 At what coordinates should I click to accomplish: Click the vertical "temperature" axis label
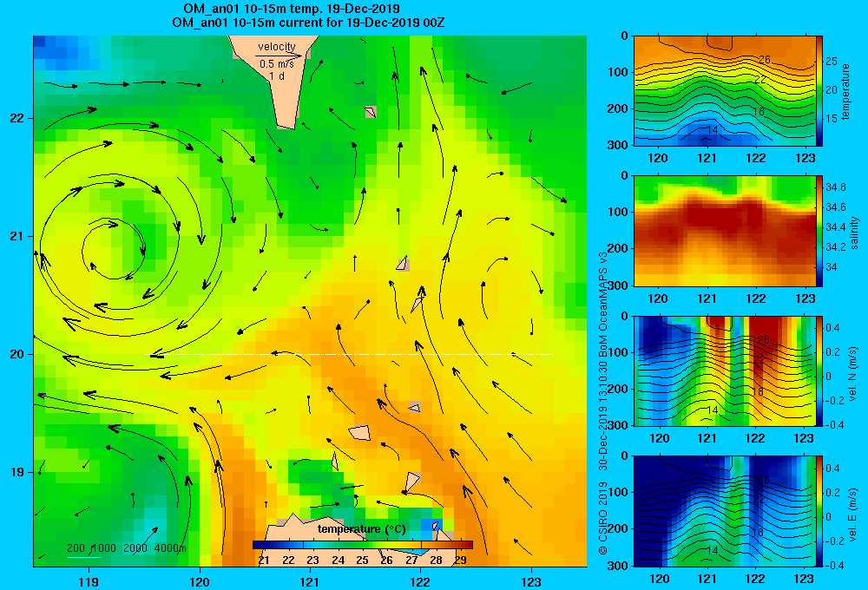[845, 92]
